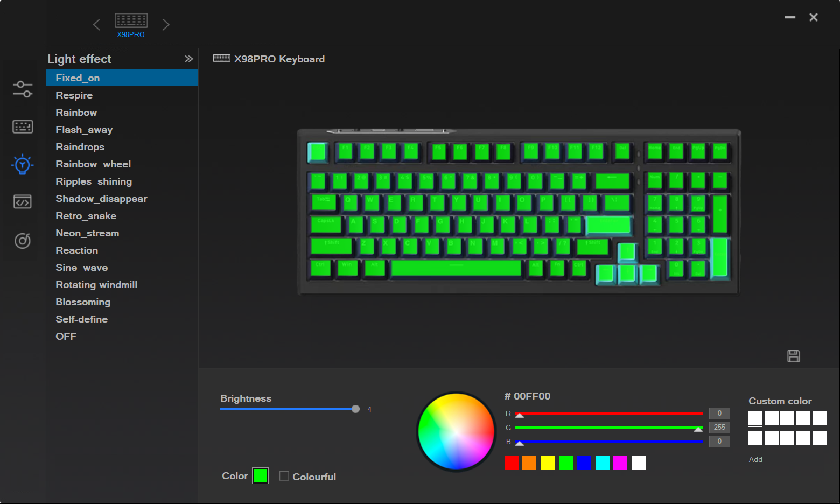Choose the Retro_snake light effect
The width and height of the screenshot is (840, 504).
[x=86, y=216]
